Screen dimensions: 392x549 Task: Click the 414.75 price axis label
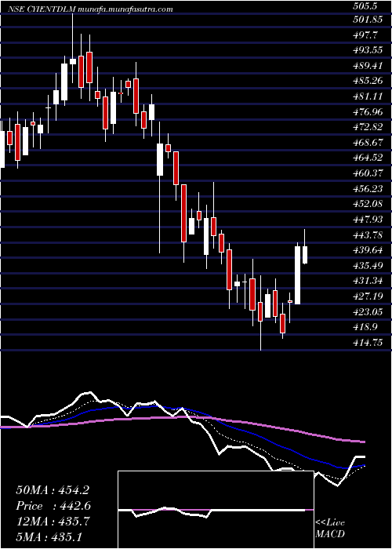tap(368, 343)
